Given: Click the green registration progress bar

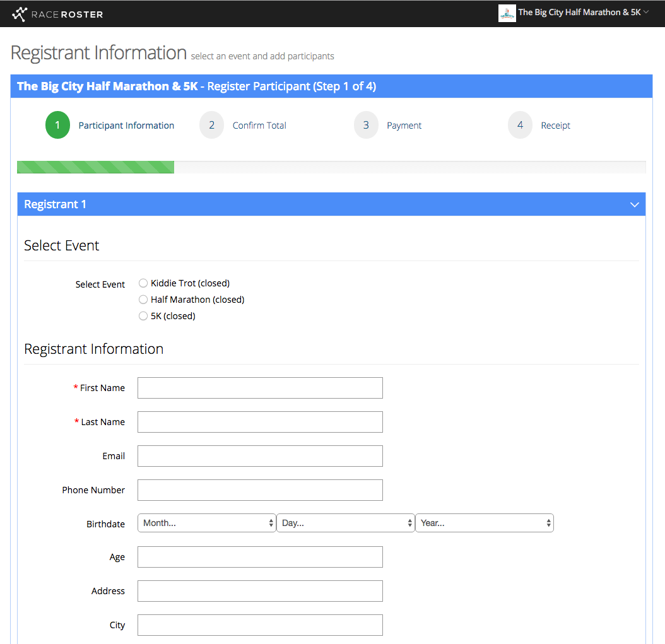Looking at the screenshot, I should pos(95,167).
